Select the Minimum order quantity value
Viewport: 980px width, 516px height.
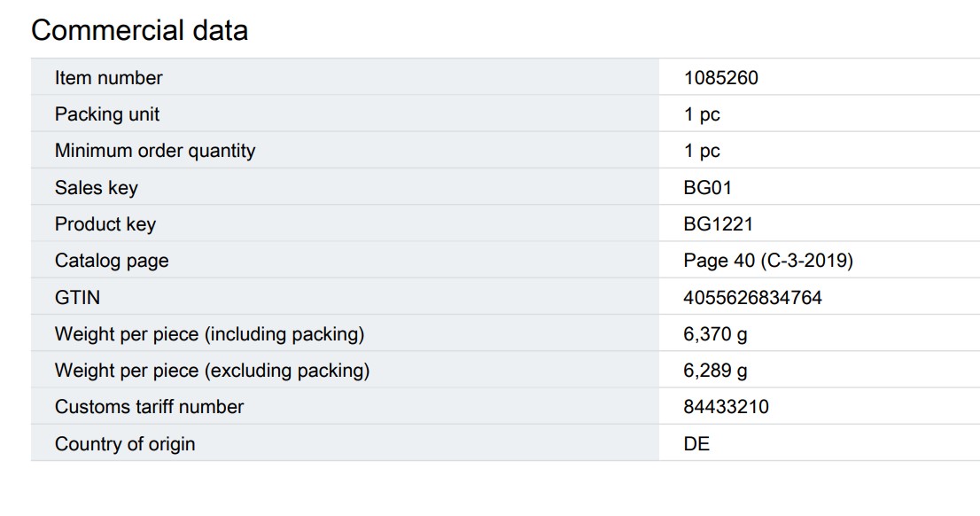click(x=702, y=151)
